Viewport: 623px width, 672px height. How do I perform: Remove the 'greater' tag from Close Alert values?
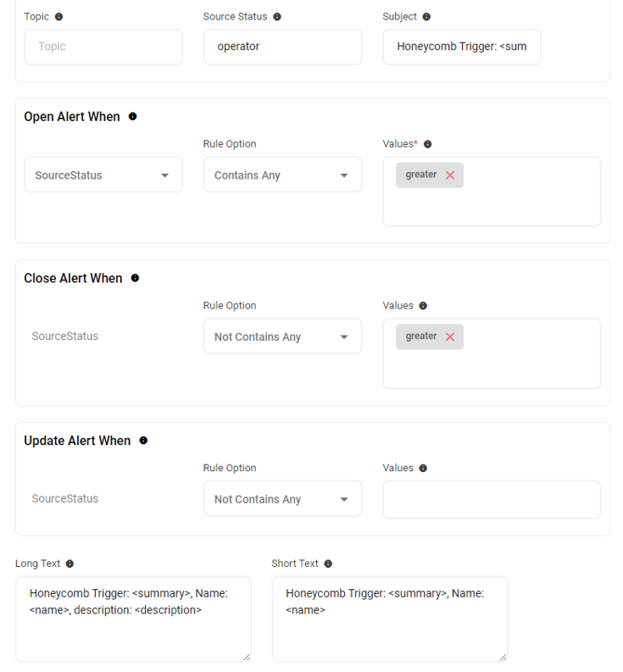450,336
